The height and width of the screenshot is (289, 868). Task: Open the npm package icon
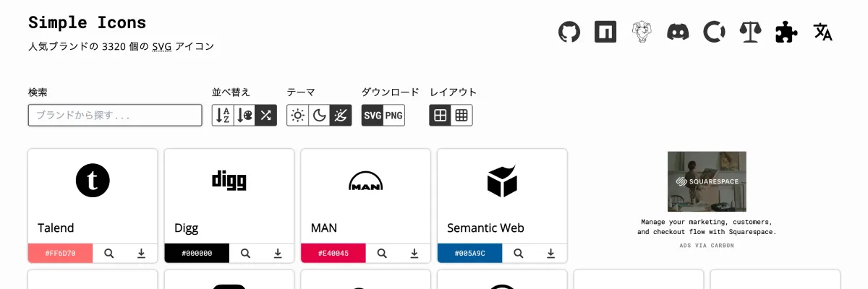605,32
